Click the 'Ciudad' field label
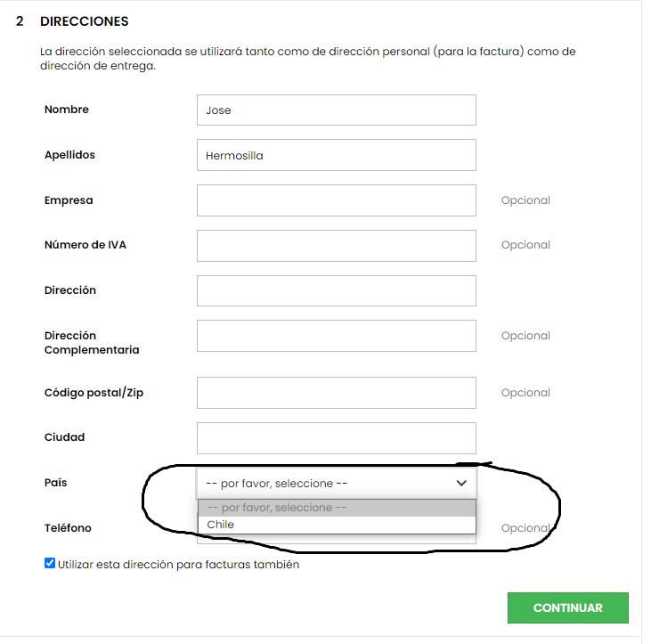 coord(64,437)
